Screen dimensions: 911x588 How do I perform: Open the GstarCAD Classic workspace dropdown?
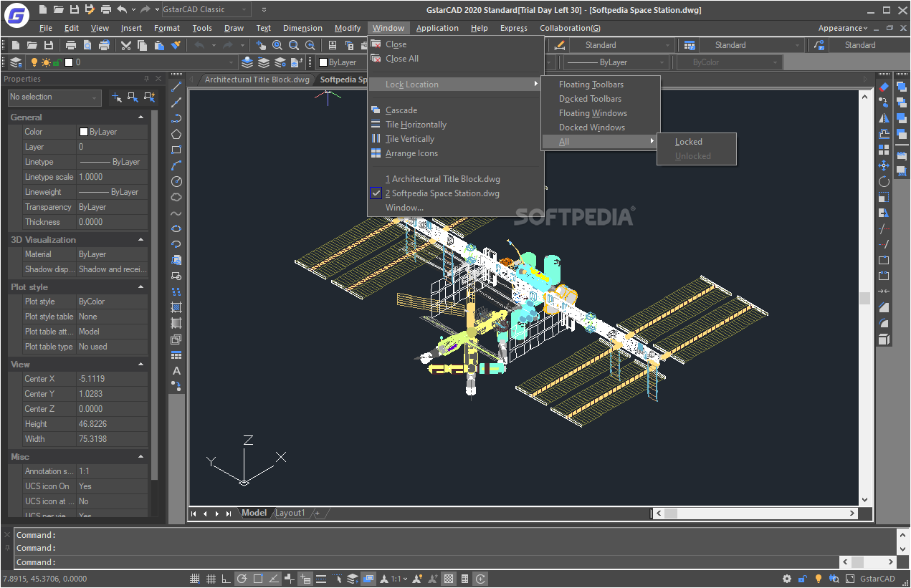(206, 9)
